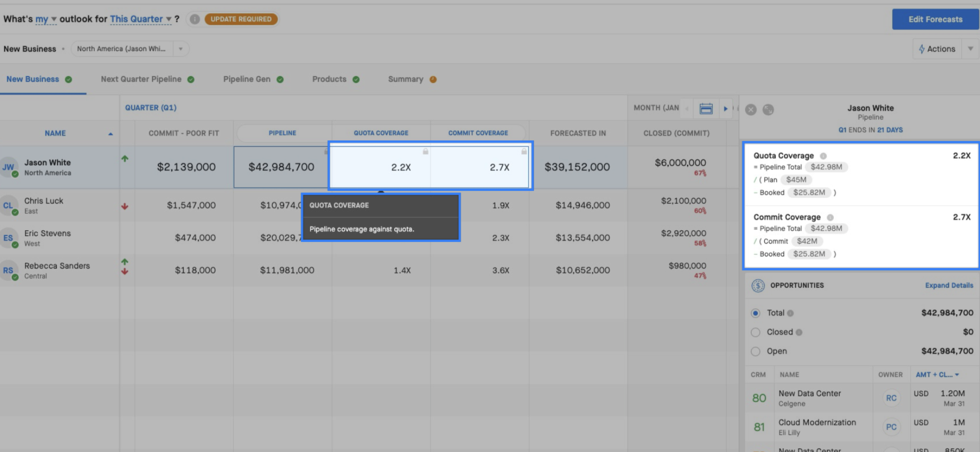Select Jason White's pipeline cell $42,984,700
This screenshot has width=980, height=452.
tap(281, 167)
